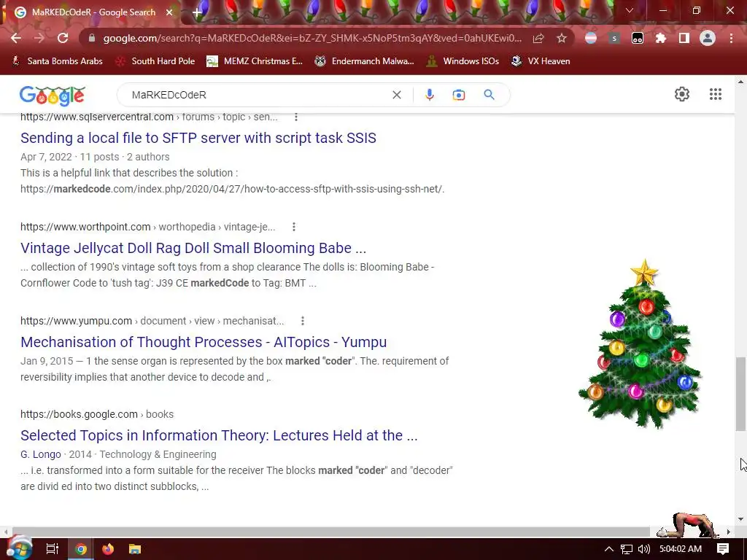
Task: Open the network tray icon
Action: (627, 549)
